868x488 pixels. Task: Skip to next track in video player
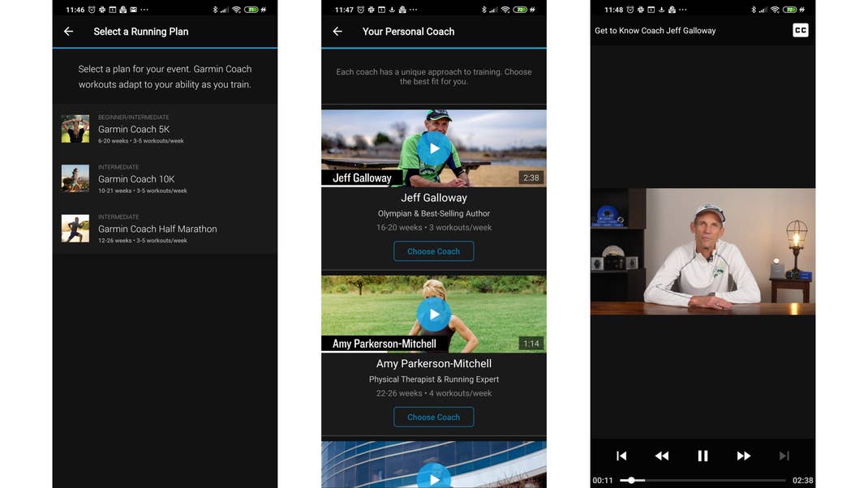click(x=784, y=456)
